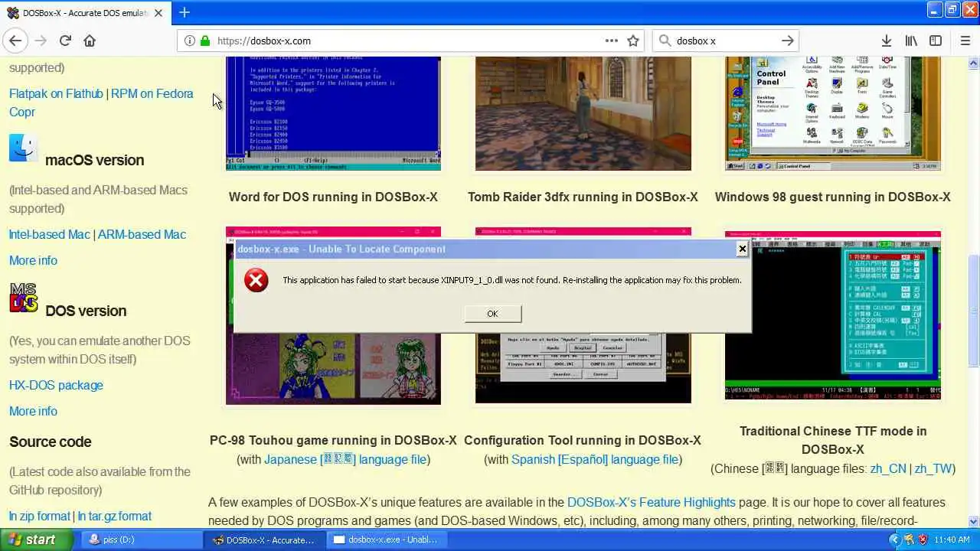Open DOSBox-X's Feature Highlights page link
The image size is (980, 551).
[652, 502]
